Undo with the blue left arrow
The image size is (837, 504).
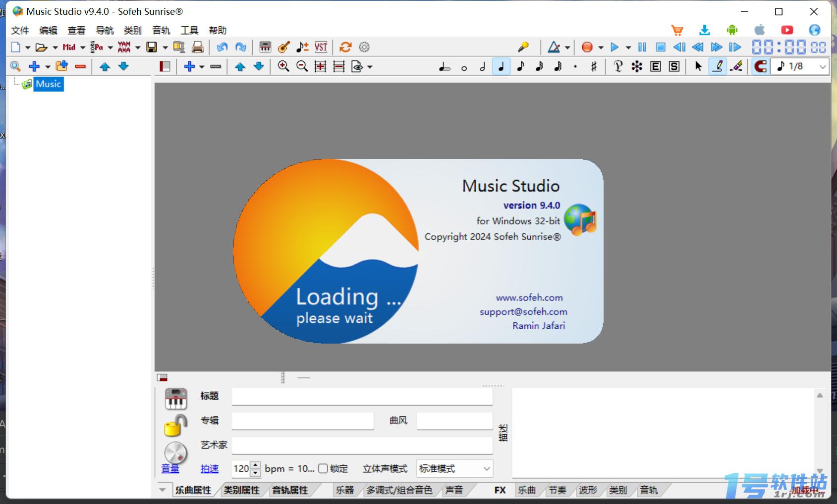tap(222, 47)
